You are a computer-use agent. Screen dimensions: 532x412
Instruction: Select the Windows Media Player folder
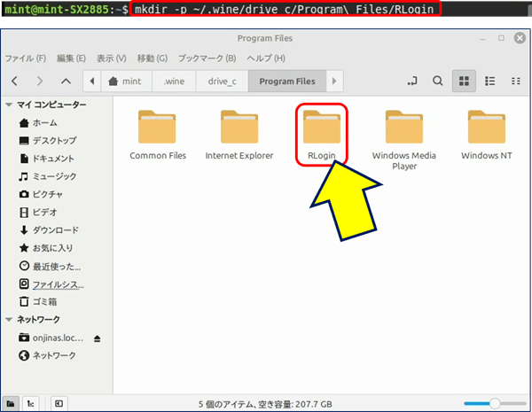404,140
